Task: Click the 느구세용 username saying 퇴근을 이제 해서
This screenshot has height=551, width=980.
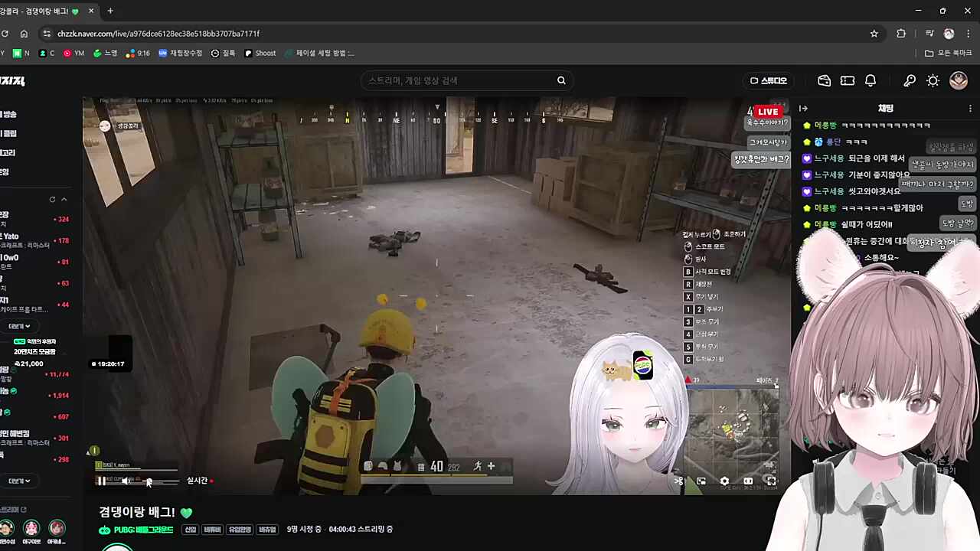Action: point(829,158)
